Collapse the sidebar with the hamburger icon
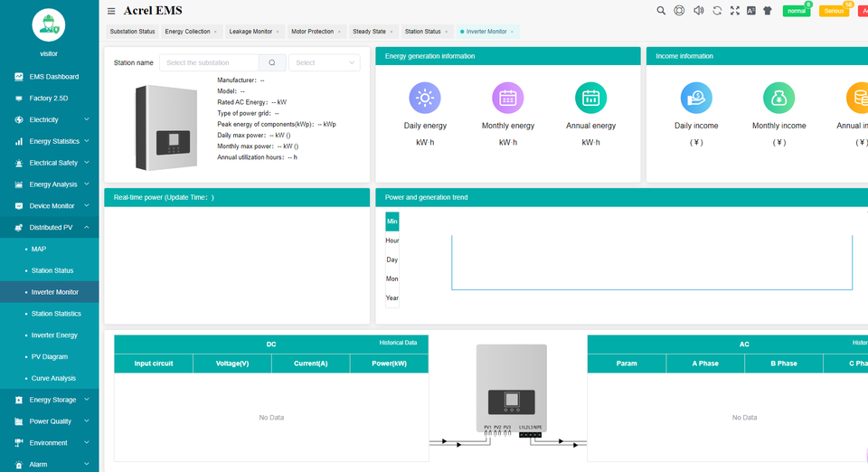Image resolution: width=868 pixels, height=472 pixels. 111,11
